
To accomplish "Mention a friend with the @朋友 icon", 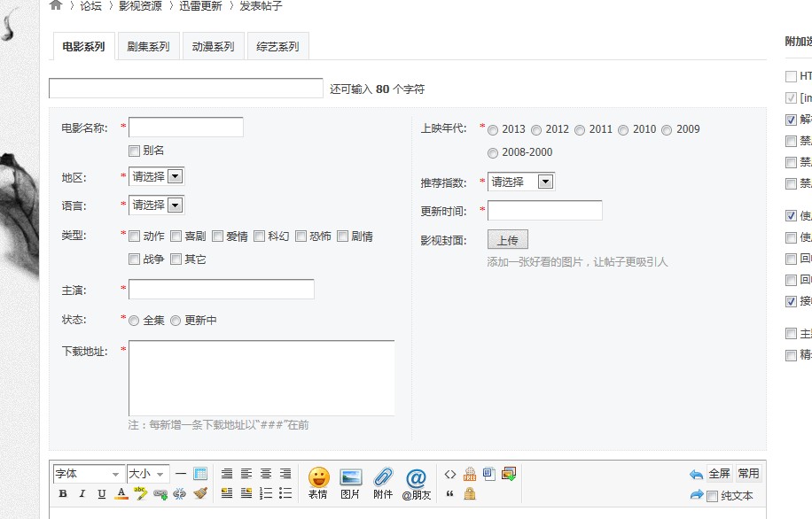I will (417, 479).
